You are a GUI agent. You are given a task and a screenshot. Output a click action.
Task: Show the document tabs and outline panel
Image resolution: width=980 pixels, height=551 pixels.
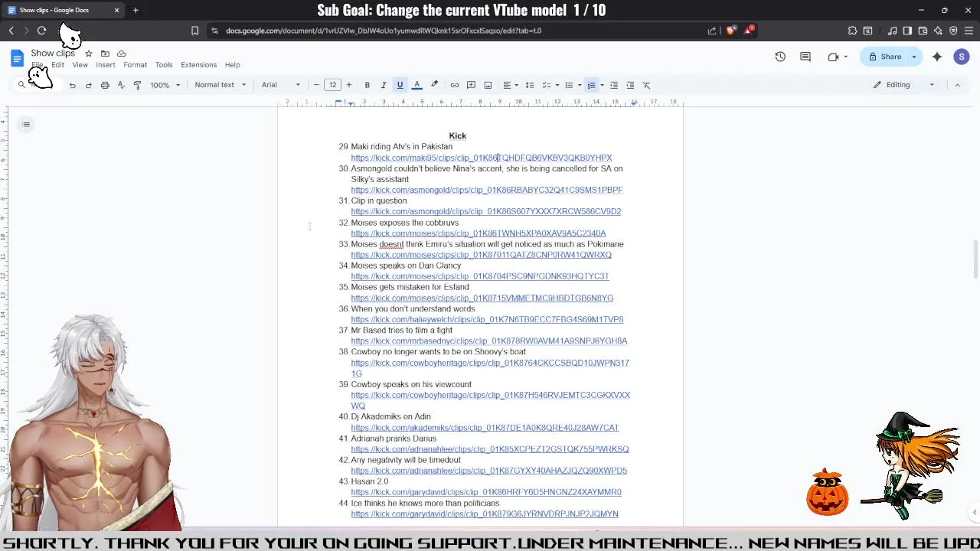click(26, 124)
